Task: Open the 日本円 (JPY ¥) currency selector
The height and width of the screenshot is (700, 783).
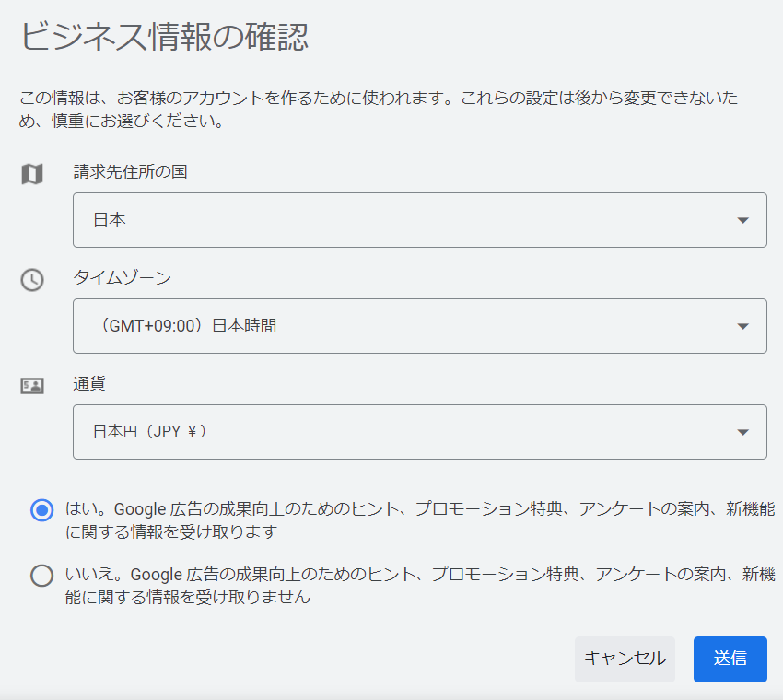Action: (419, 432)
